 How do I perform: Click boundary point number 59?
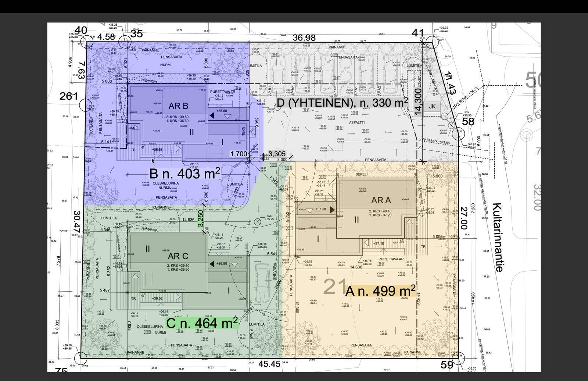point(447,365)
